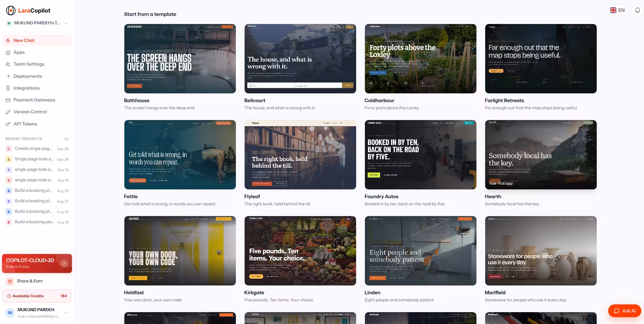The height and width of the screenshot is (324, 644).
Task: Click the 'RECENT PROJECTS' section label
Action: click(x=24, y=139)
